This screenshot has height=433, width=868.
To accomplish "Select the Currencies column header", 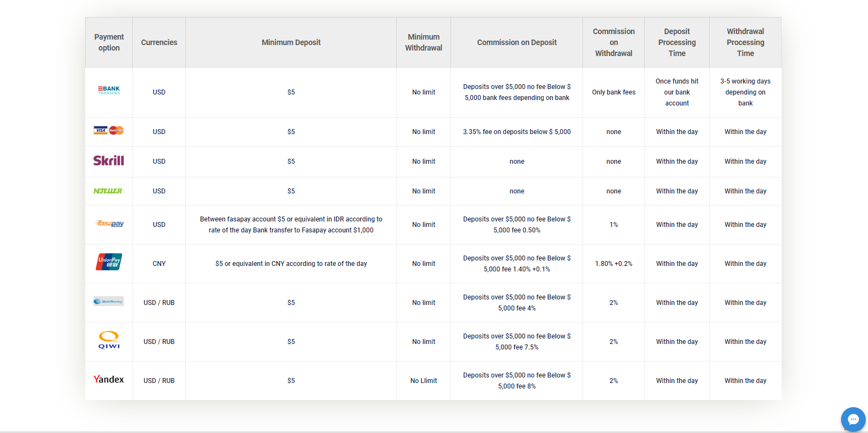I will (x=159, y=42).
